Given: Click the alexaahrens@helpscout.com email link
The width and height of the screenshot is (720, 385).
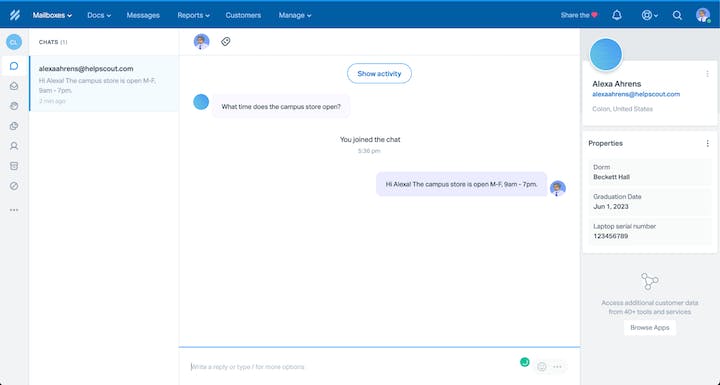Looking at the screenshot, I should [x=636, y=94].
